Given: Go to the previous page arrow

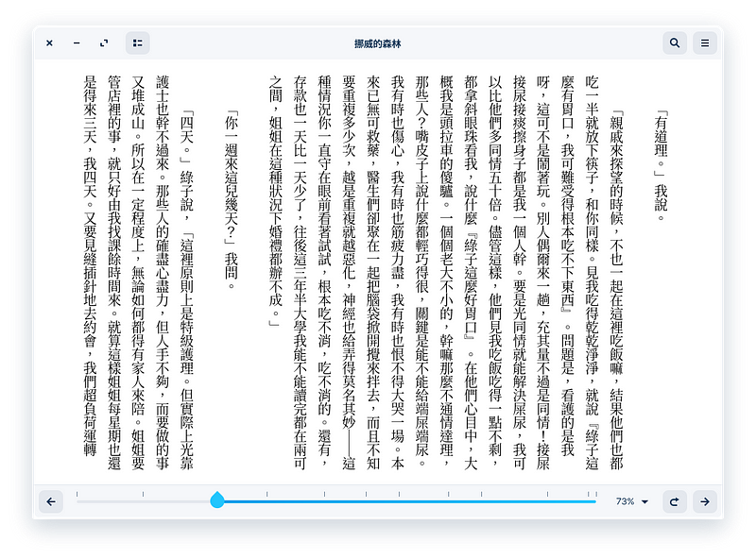Looking at the screenshot, I should 51,501.
